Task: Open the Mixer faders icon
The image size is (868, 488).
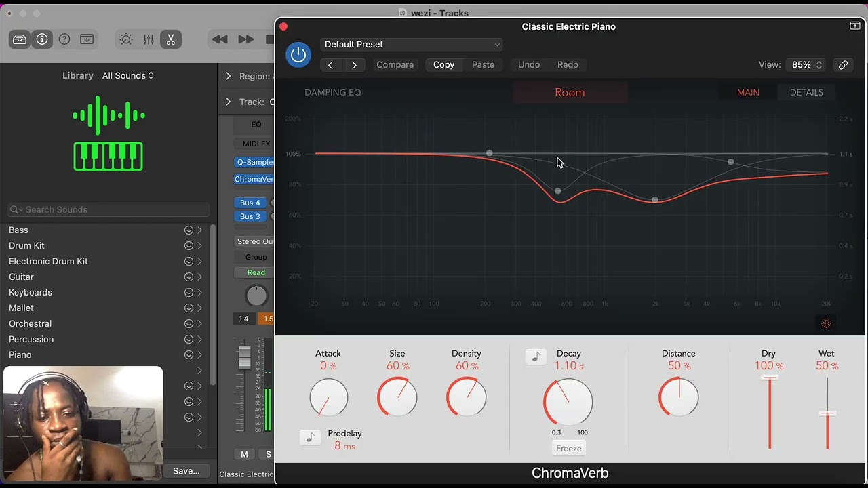Action: click(x=149, y=39)
